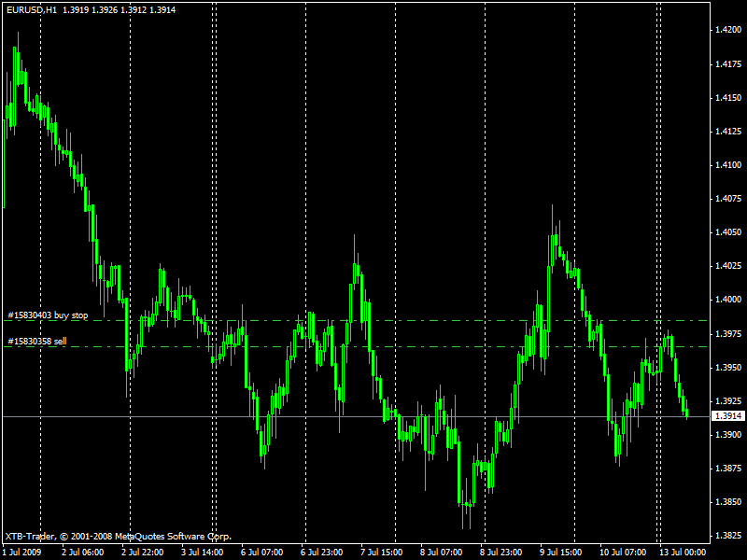The image size is (747, 560).
Task: Click the 1.3875 price scale label
Action: pos(728,469)
